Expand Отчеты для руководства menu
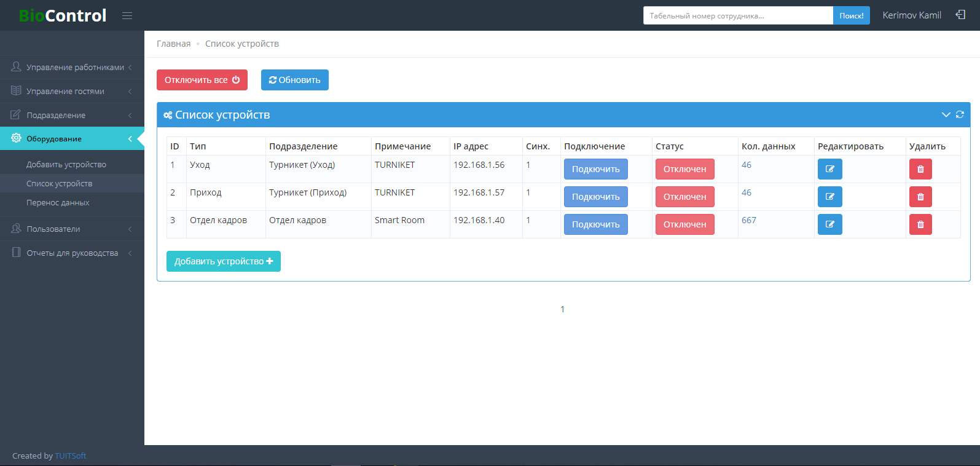The height and width of the screenshot is (466, 980). [x=72, y=253]
